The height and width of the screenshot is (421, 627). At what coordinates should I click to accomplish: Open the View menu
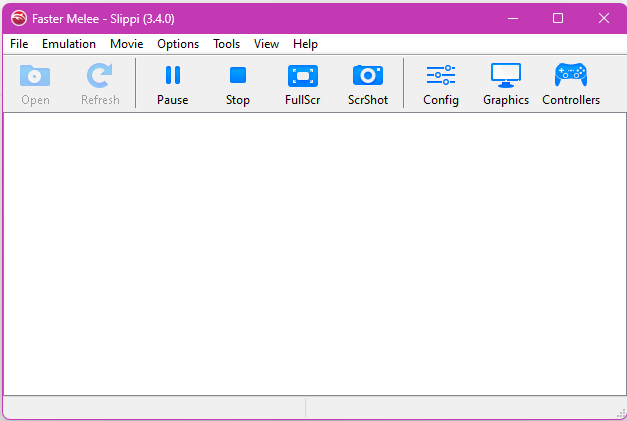point(266,44)
